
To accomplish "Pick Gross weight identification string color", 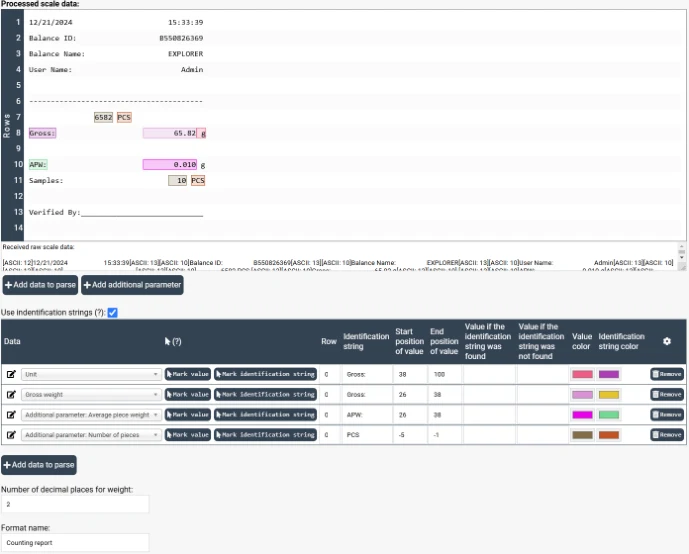I will pos(609,395).
